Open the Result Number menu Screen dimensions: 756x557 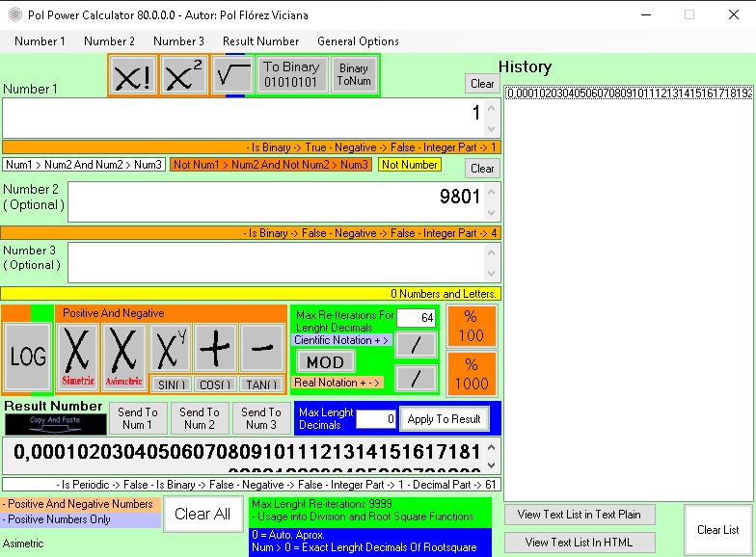[260, 41]
